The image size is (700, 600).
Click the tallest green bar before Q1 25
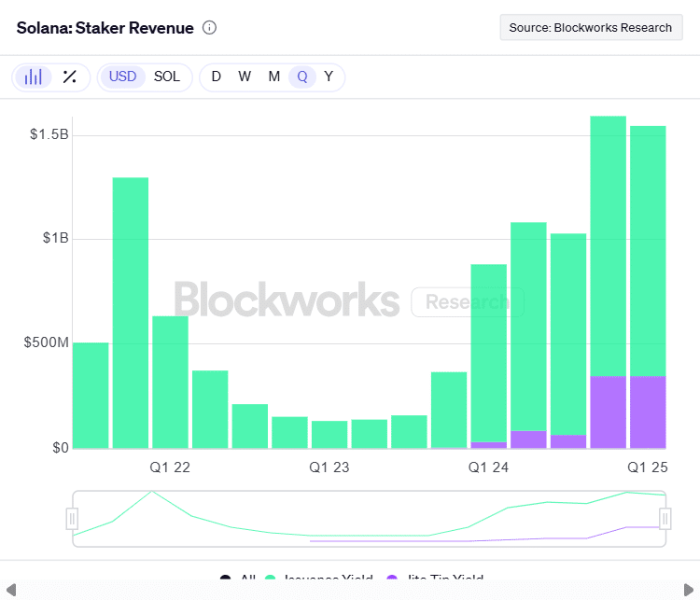(x=609, y=243)
